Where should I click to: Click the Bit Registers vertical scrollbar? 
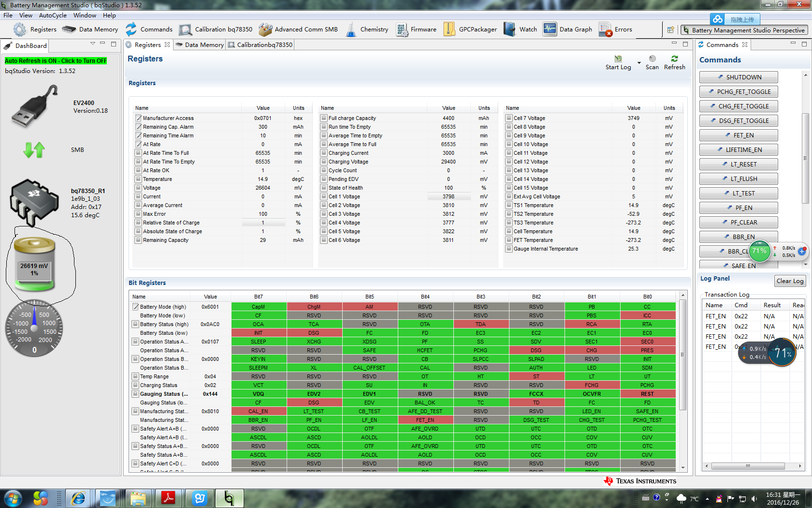coord(683,355)
